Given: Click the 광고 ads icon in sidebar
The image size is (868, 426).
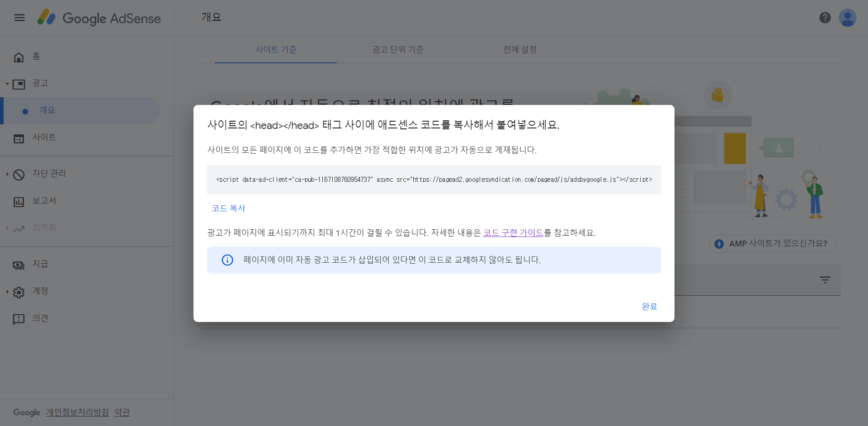Looking at the screenshot, I should click(x=19, y=84).
